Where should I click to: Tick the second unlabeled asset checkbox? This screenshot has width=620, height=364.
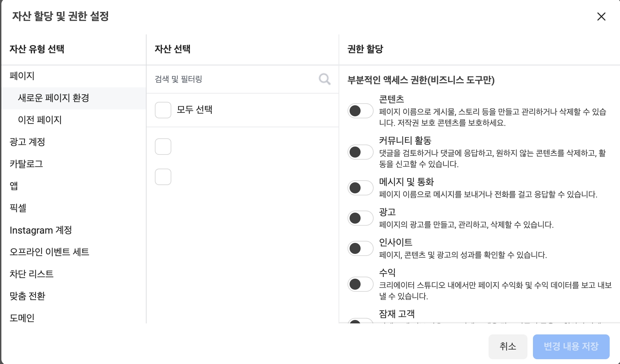coord(163,177)
